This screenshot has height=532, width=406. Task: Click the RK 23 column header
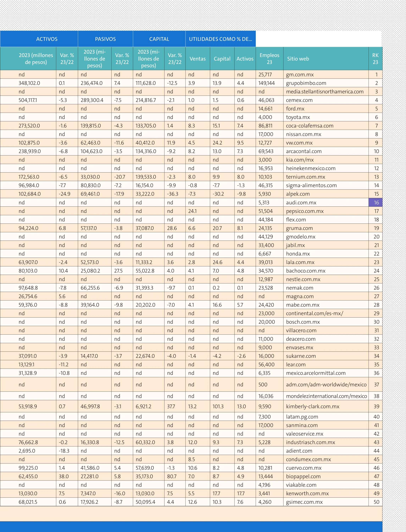(x=375, y=59)
